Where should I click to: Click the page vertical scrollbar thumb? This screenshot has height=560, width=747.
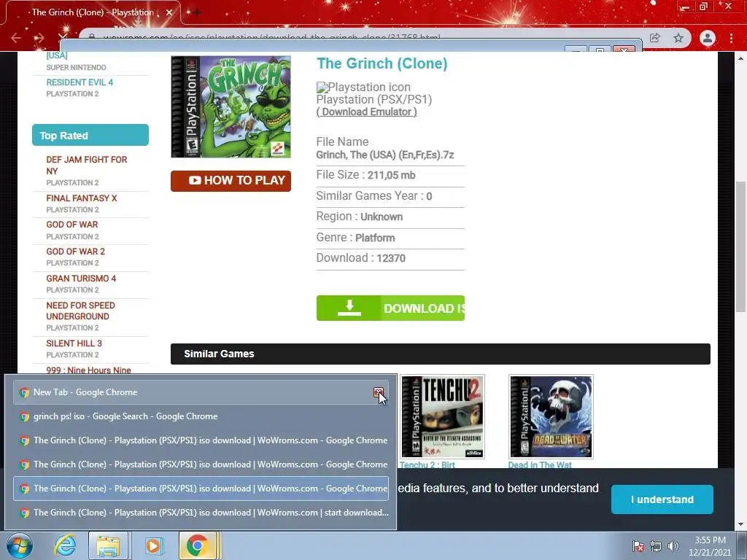coord(740,246)
